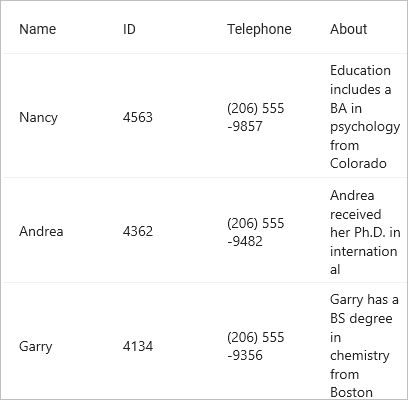
Task: Click Andrea's Ph.D. about text
Action: [365, 232]
